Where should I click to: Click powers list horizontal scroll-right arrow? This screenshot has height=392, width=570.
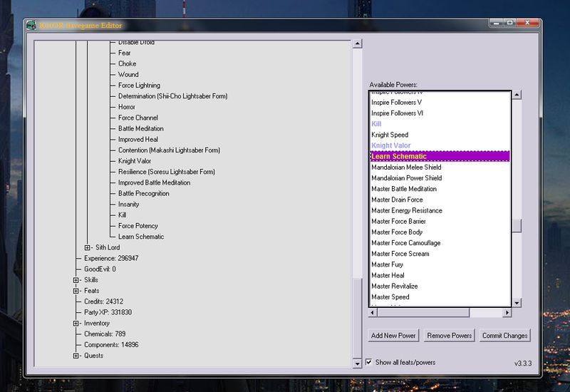(x=507, y=313)
